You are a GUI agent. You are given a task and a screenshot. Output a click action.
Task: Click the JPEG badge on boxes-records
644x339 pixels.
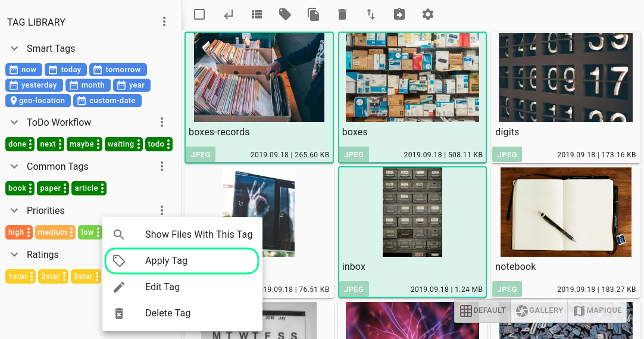pos(201,155)
